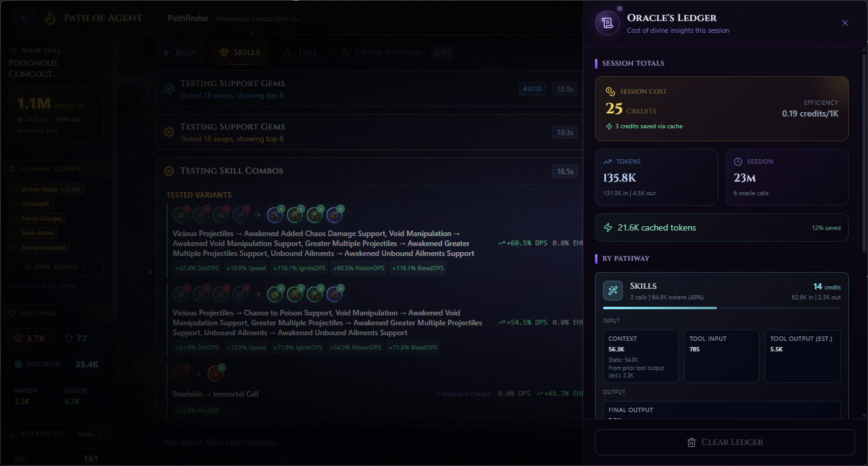Click the Tokens trend arrow icon
This screenshot has width=868, height=466.
[607, 162]
